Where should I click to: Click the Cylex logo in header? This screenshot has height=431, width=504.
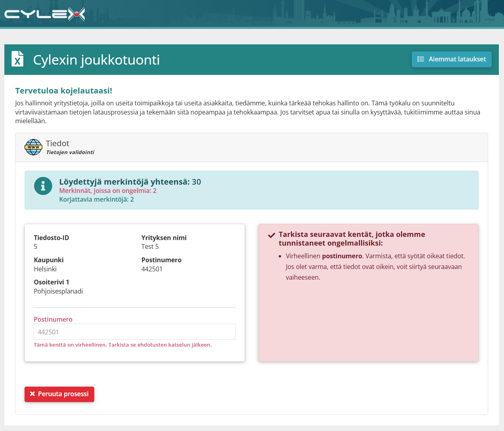[x=45, y=15]
